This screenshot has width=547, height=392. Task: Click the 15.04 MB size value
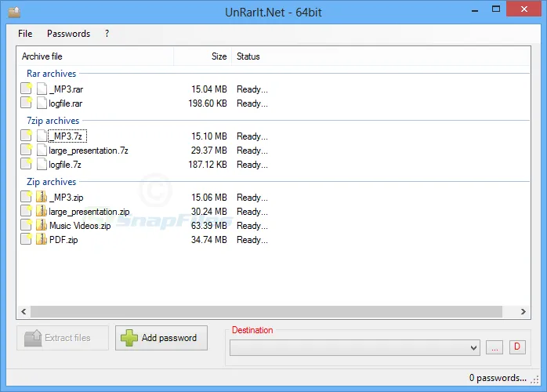pyautogui.click(x=209, y=89)
